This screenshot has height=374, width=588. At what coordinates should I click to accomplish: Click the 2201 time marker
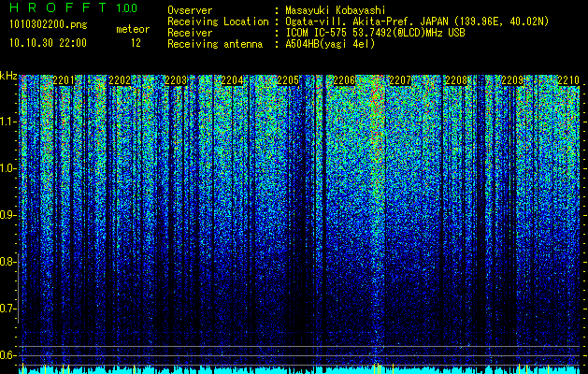tap(65, 80)
